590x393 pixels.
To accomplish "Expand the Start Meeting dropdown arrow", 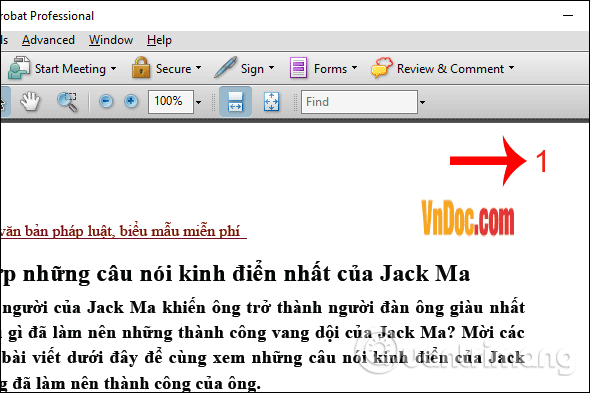I will pos(113,69).
